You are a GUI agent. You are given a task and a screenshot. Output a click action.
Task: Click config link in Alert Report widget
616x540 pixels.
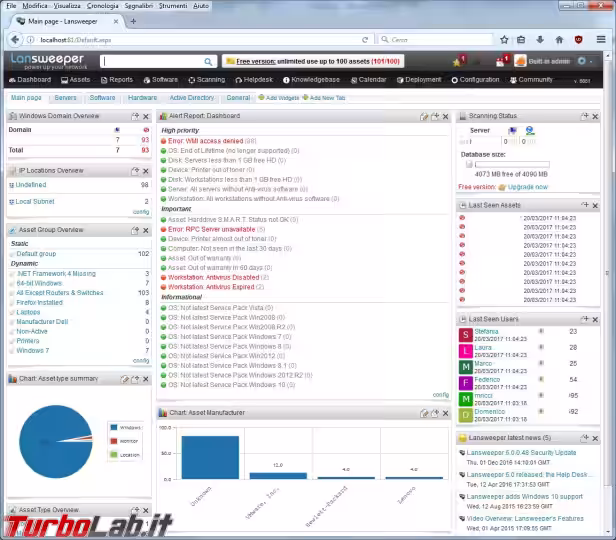point(440,395)
